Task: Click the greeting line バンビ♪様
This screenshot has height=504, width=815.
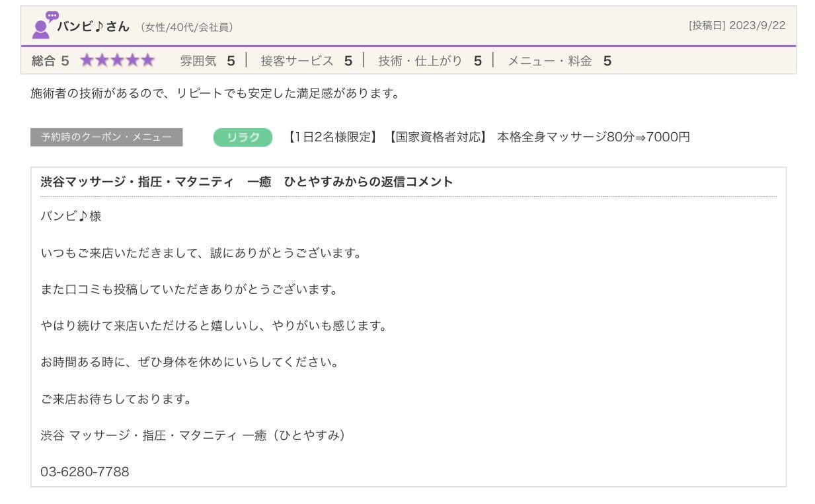Action: click(71, 216)
